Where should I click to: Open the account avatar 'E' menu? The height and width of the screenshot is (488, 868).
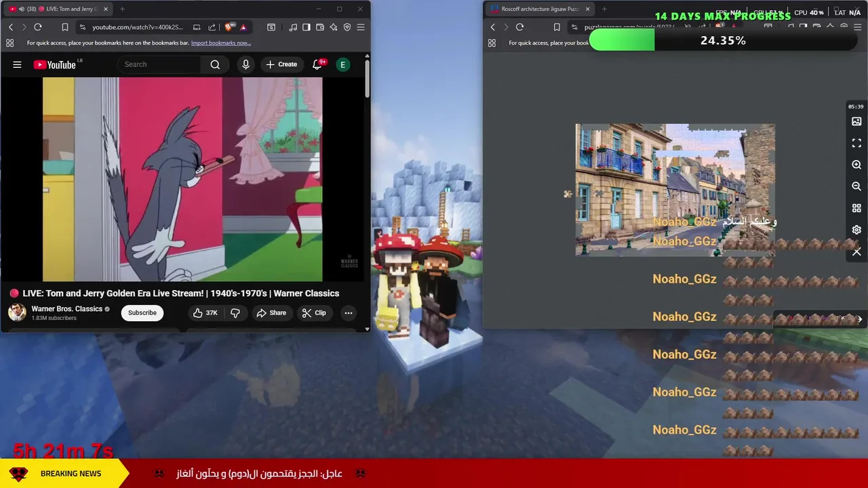pyautogui.click(x=343, y=64)
